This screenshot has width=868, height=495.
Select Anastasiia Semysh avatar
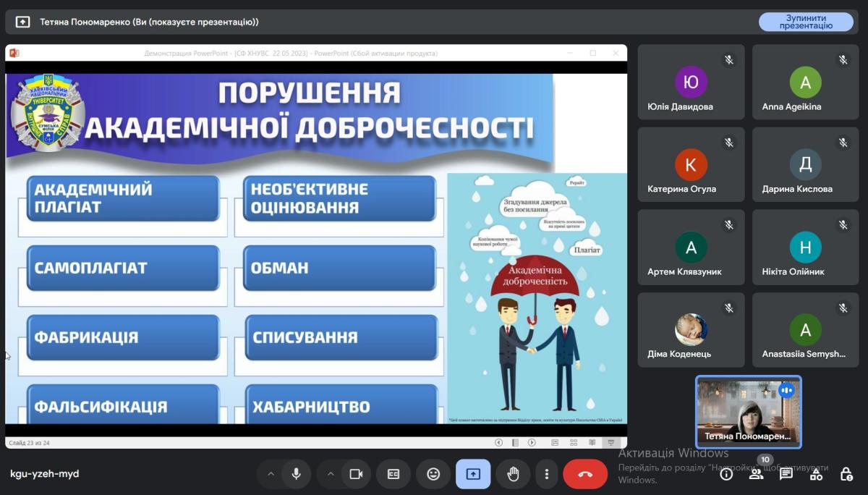point(805,330)
